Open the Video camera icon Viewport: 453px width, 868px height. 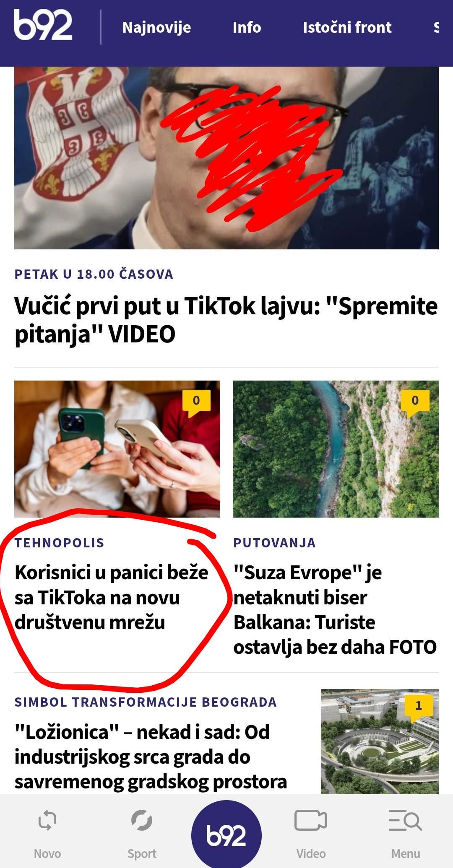click(311, 820)
